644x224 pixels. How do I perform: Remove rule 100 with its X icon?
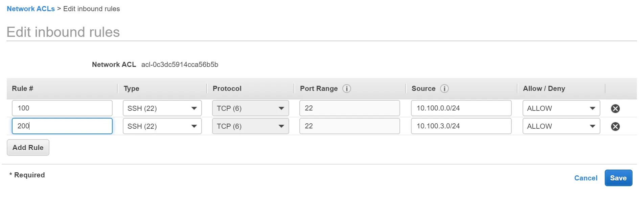615,108
